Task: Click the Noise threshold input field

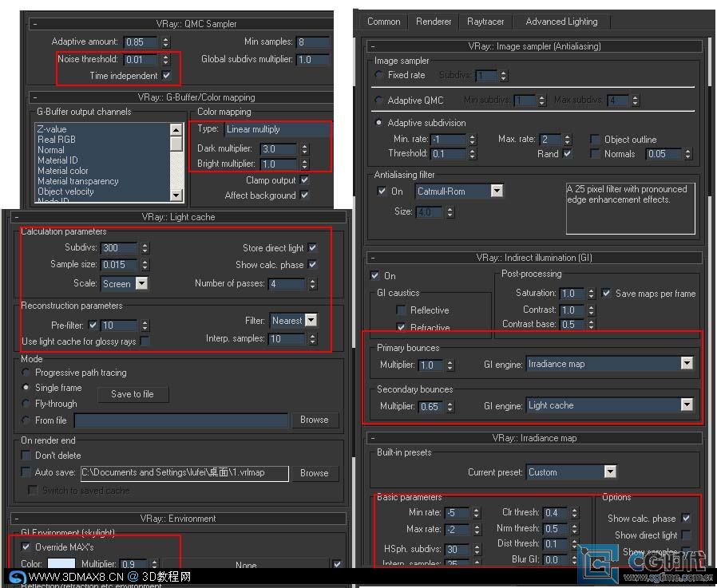Action: tap(141, 59)
